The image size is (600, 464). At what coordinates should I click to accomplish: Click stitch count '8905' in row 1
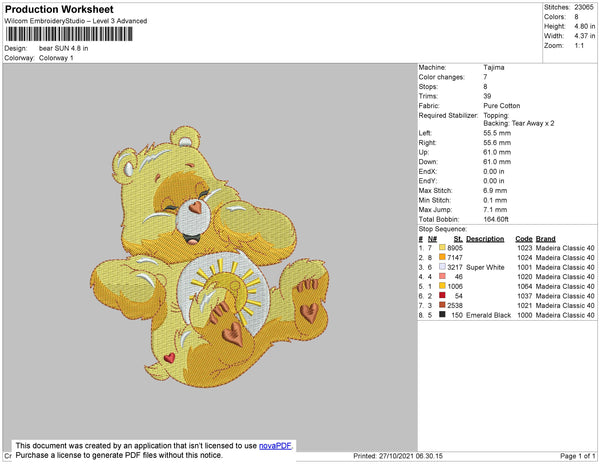coord(455,248)
